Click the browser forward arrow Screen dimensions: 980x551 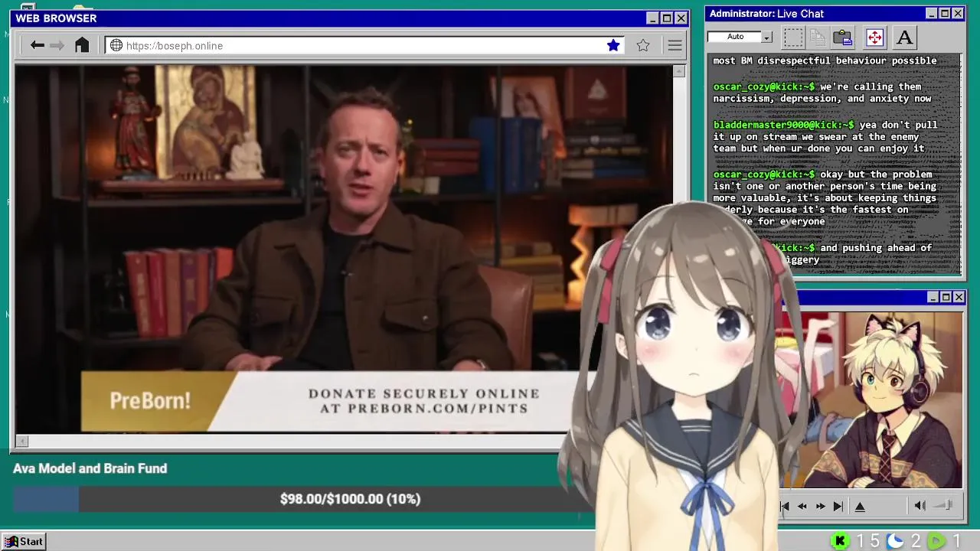(x=57, y=46)
